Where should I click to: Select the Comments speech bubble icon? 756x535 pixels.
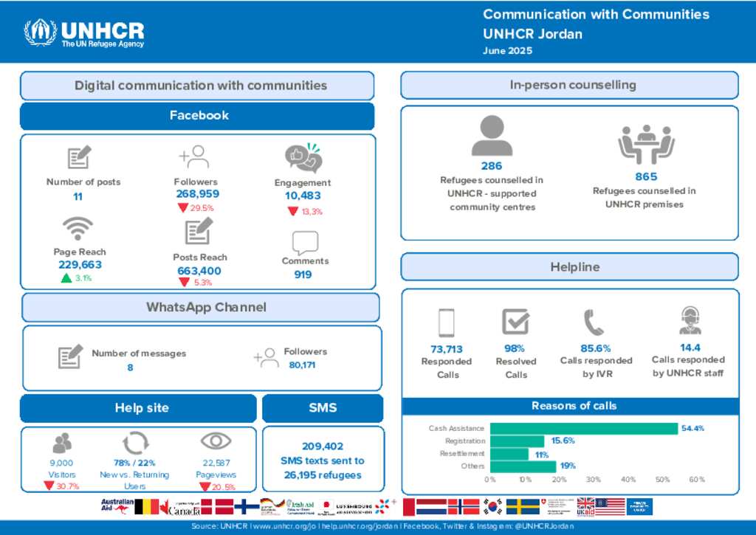click(x=305, y=243)
